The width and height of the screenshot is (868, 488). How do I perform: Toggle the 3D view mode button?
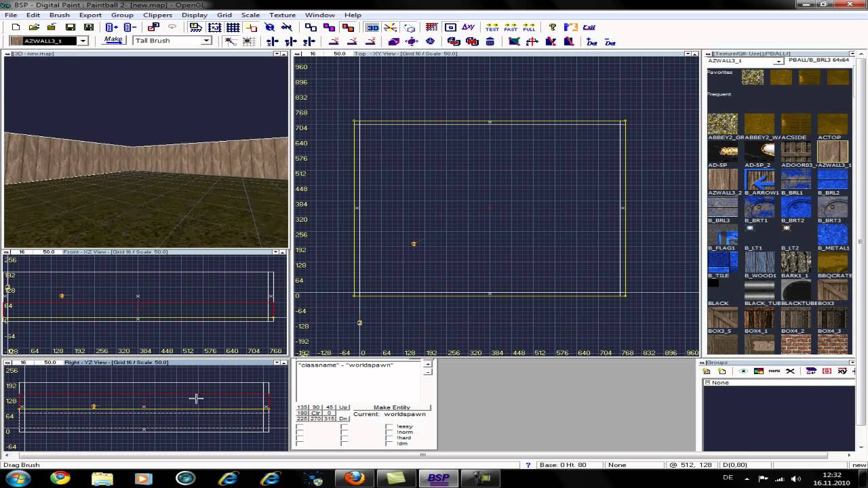[x=372, y=27]
